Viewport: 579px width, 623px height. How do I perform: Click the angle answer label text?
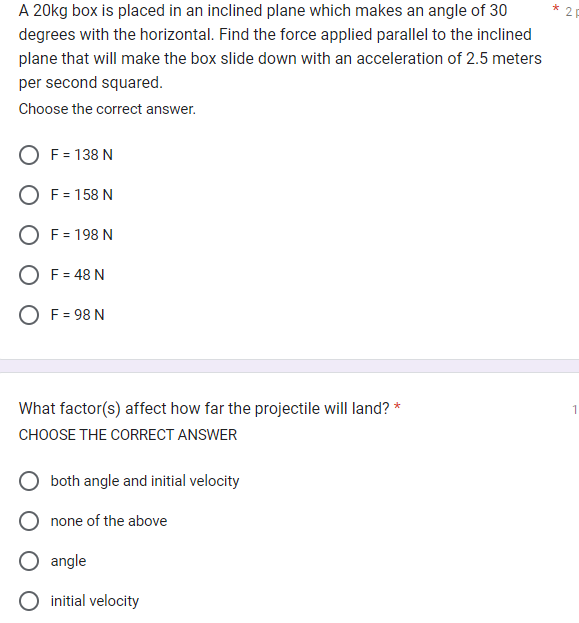click(x=68, y=561)
